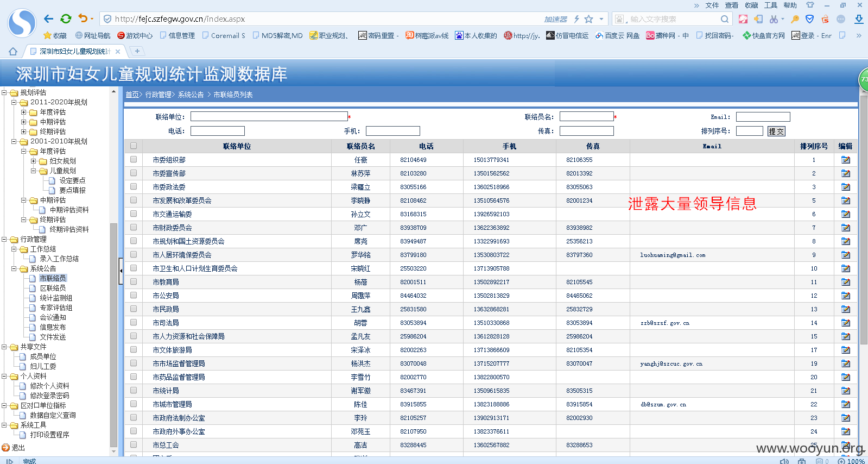Expand the 中期评估 node under 2011-2020年规划
Image resolution: width=868 pixels, height=464 pixels.
click(24, 122)
